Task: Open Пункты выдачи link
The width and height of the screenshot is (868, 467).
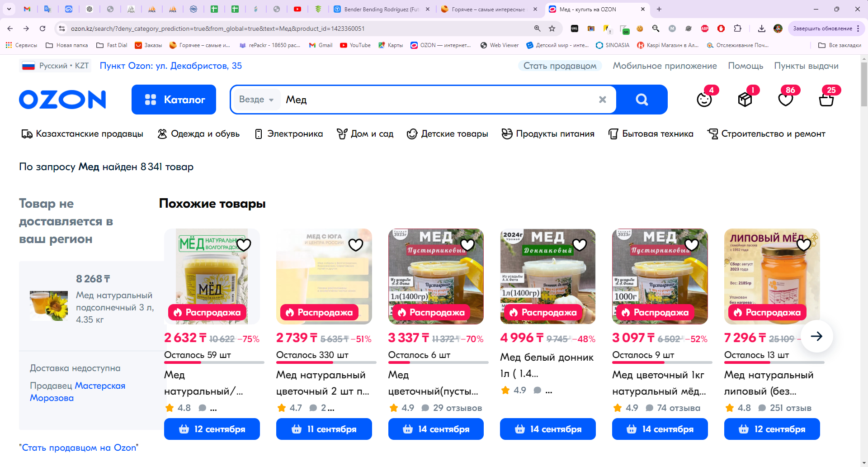Action: 806,66
